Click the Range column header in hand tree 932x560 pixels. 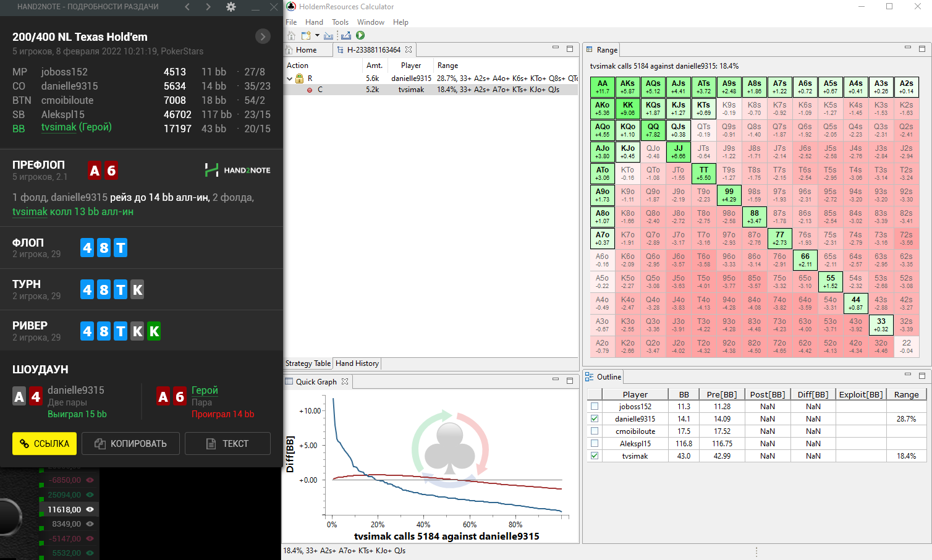(448, 66)
